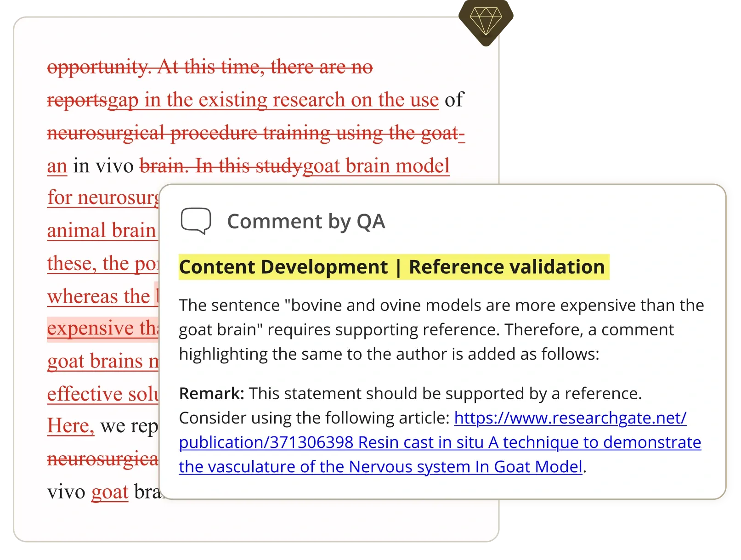Click the inserted phrase 'goat brain model'
Image resolution: width=741 pixels, height=560 pixels.
click(x=376, y=166)
